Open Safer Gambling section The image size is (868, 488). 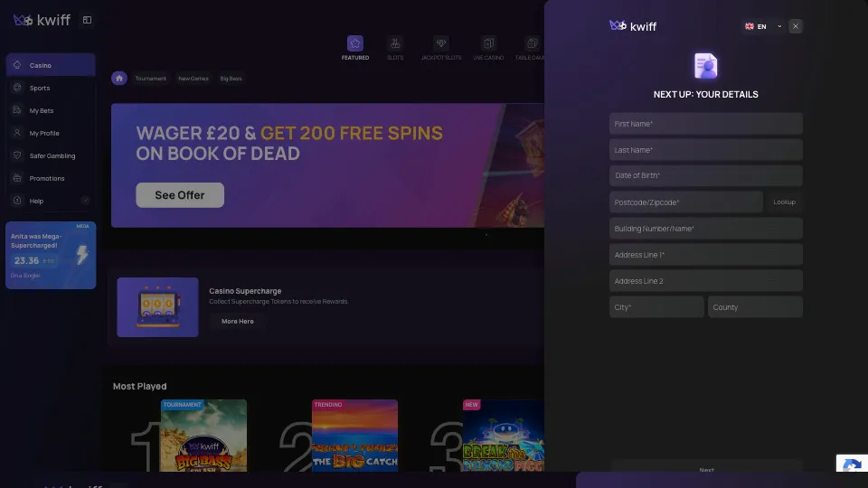(x=51, y=155)
